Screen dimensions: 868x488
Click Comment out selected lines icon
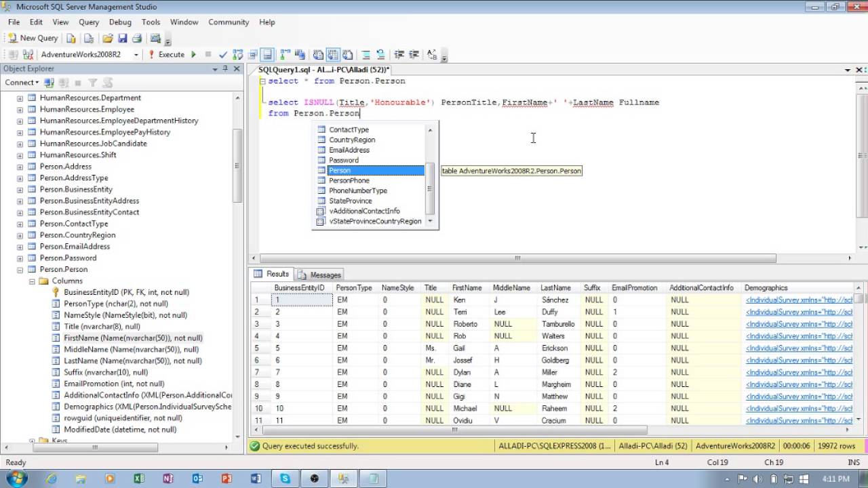point(366,55)
